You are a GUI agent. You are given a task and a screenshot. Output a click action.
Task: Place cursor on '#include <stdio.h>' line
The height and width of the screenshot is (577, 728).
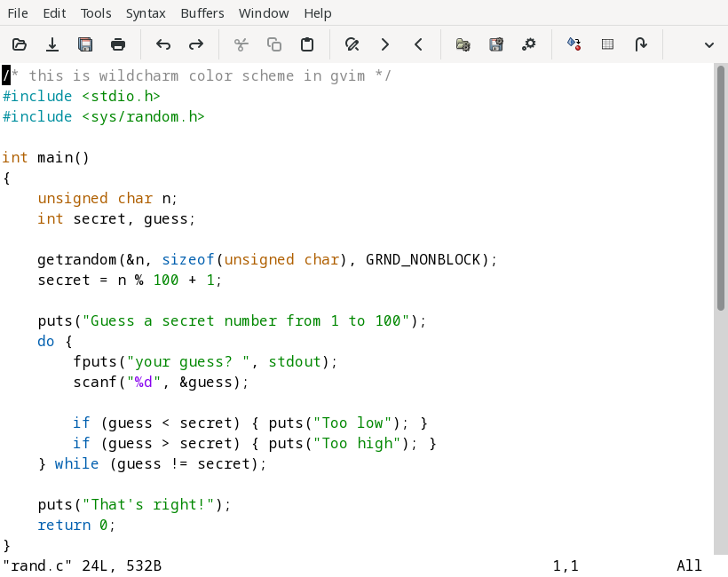[82, 96]
